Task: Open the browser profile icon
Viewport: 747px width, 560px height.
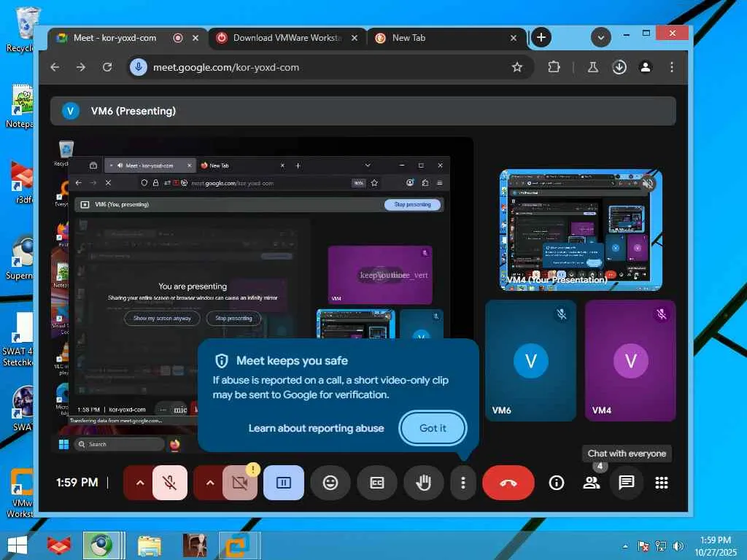Action: [x=646, y=67]
